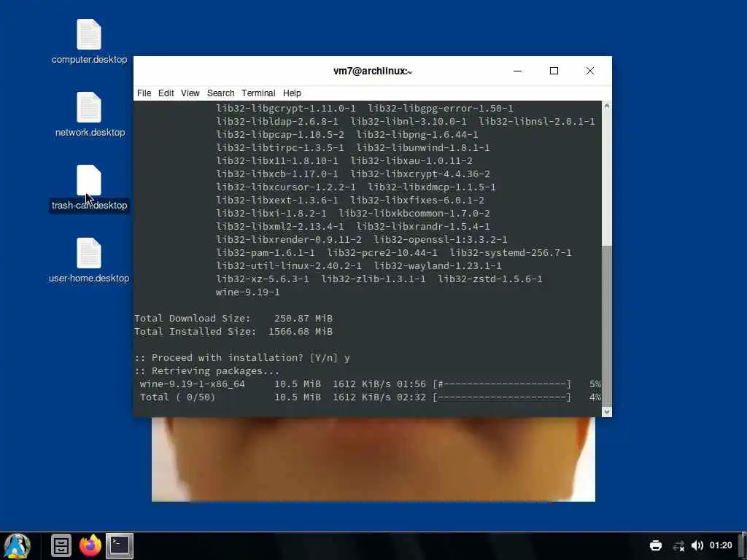This screenshot has height=560, width=747.
Task: Open the Edit menu in terminal
Action: point(166,93)
